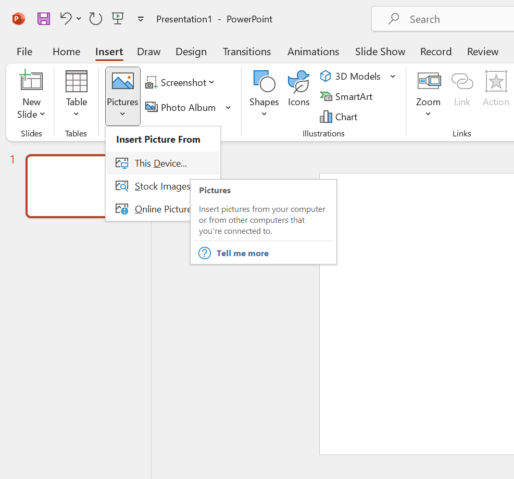The image size is (514, 479).
Task: Insert a SmartArt graphic
Action: 346,97
